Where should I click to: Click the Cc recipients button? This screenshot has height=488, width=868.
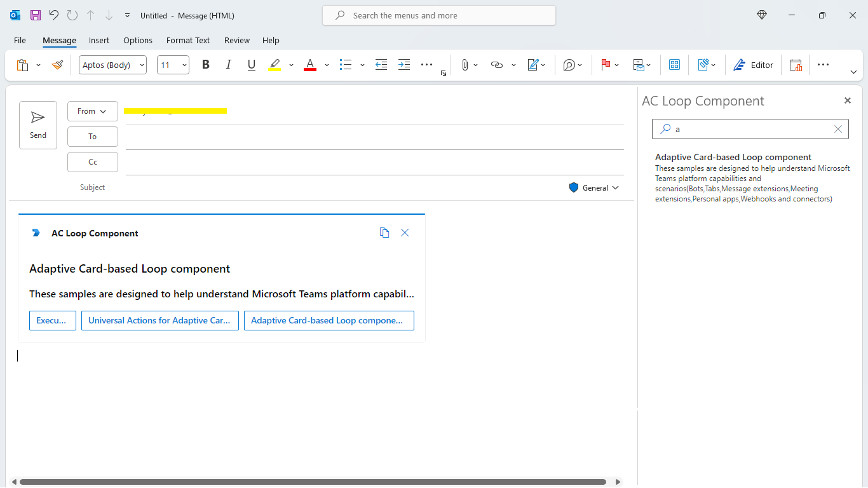coord(93,162)
